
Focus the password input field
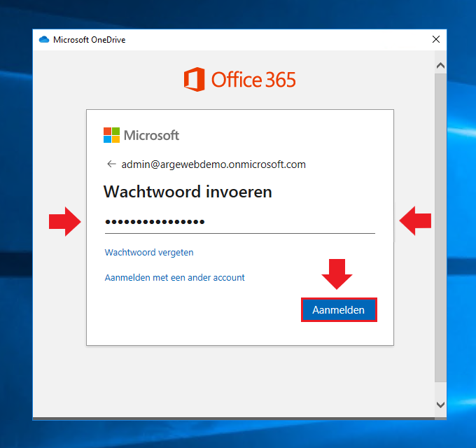coord(240,222)
